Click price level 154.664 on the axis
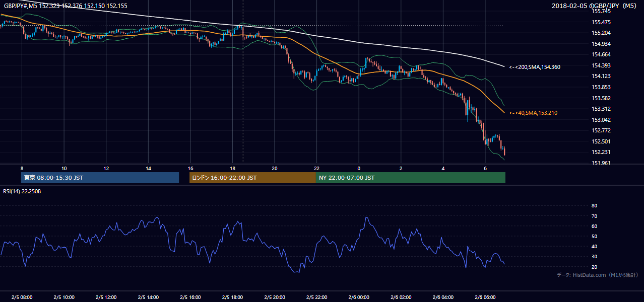Image resolution: width=644 pixels, height=302 pixels. click(601, 54)
